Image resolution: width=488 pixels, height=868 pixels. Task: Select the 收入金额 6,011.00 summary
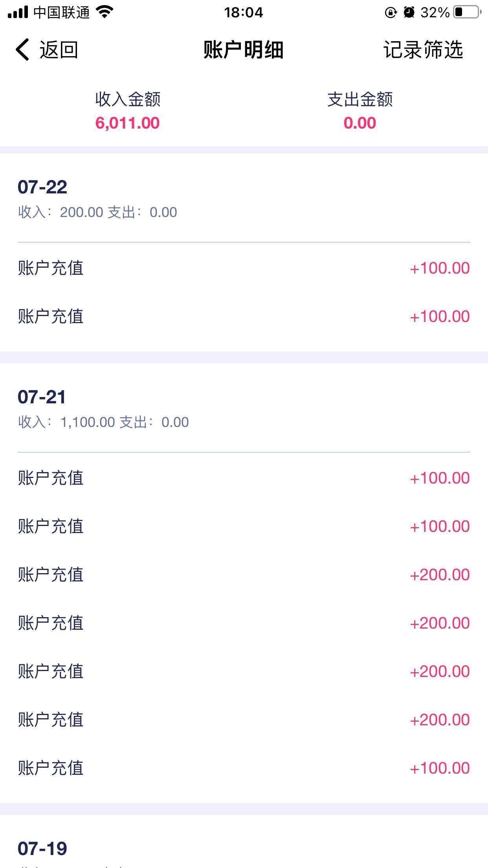click(x=128, y=111)
